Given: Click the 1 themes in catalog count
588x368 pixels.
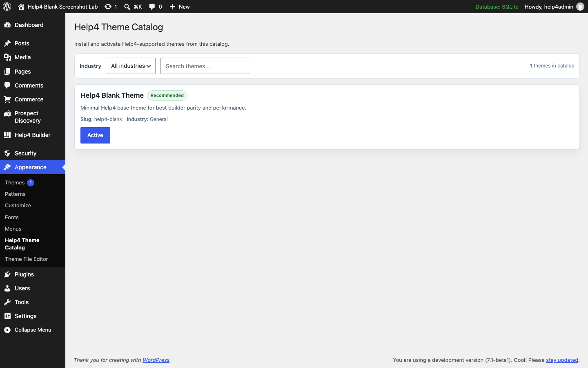Looking at the screenshot, I should pos(552,66).
